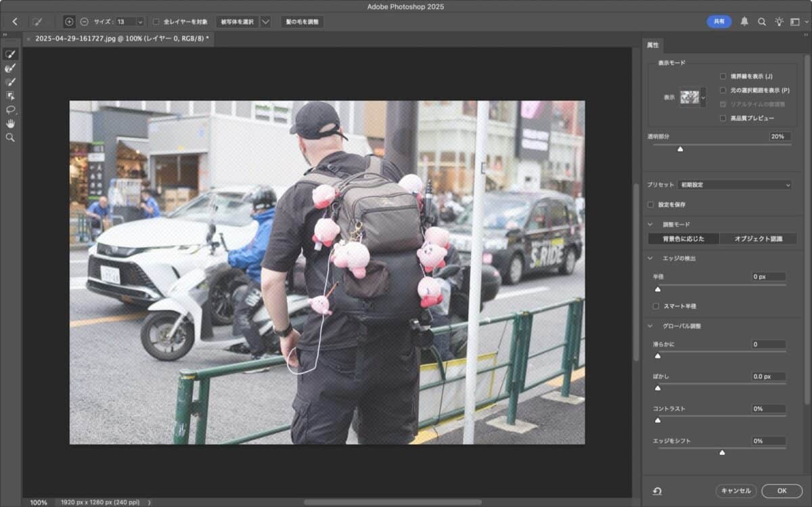Click the ぼかし slider handle
Image resolution: width=812 pixels, height=507 pixels.
pos(657,388)
